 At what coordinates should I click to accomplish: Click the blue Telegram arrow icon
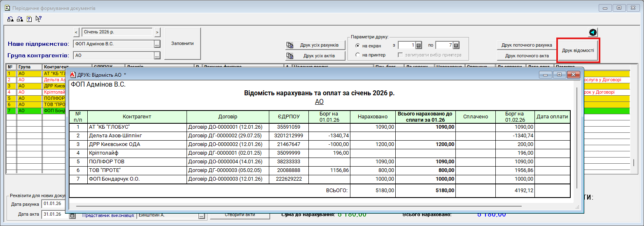click(x=593, y=33)
